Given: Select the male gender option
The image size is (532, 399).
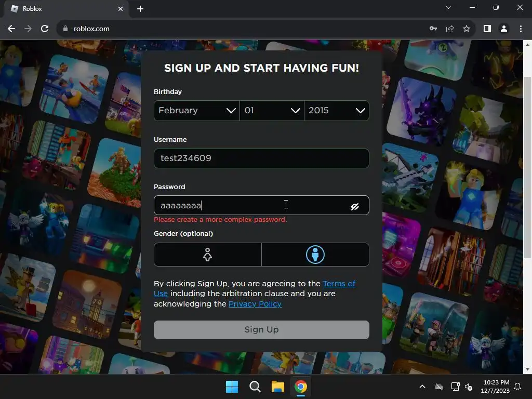Looking at the screenshot, I should (x=315, y=255).
